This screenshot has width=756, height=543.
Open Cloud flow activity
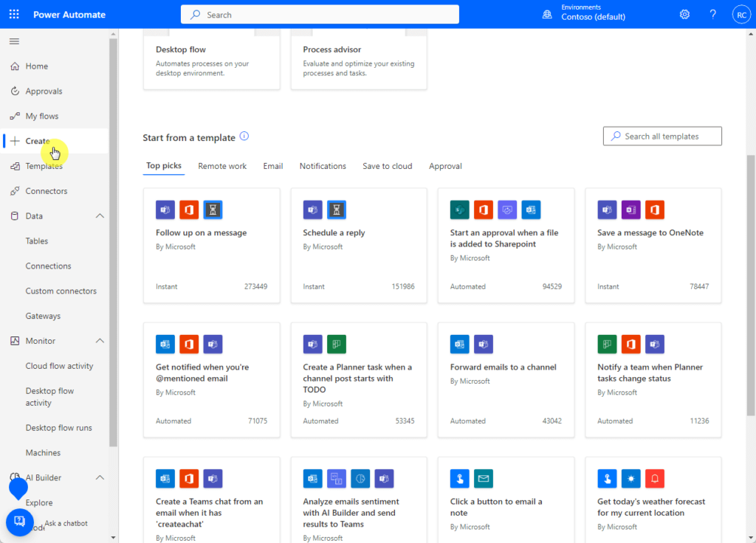click(x=59, y=366)
